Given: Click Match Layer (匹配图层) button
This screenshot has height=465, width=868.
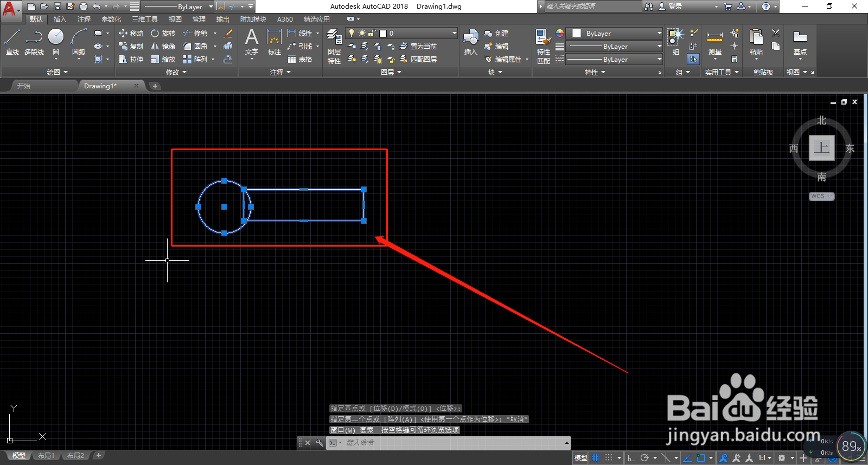Looking at the screenshot, I should pyautogui.click(x=418, y=60).
